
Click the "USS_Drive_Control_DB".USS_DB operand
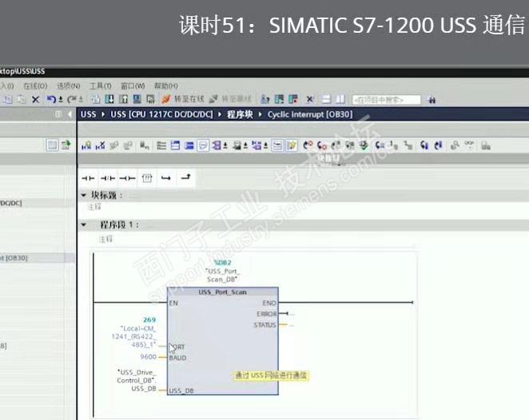tap(137, 380)
